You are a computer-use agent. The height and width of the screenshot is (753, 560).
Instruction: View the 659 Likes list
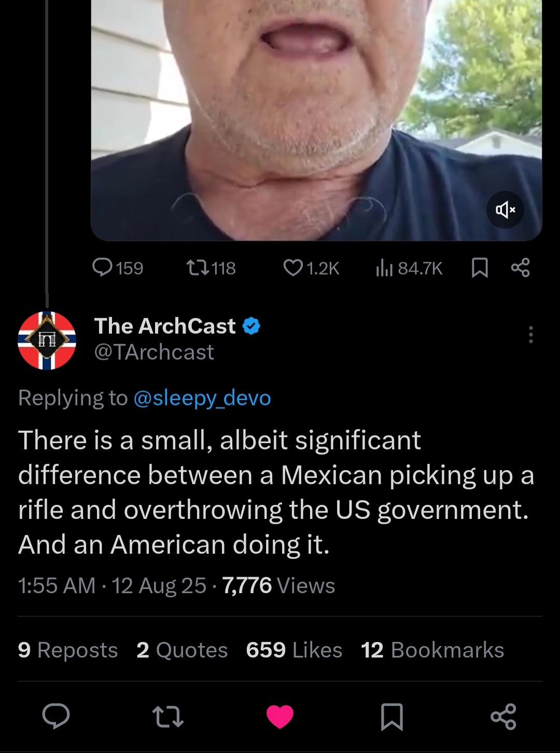click(x=294, y=650)
